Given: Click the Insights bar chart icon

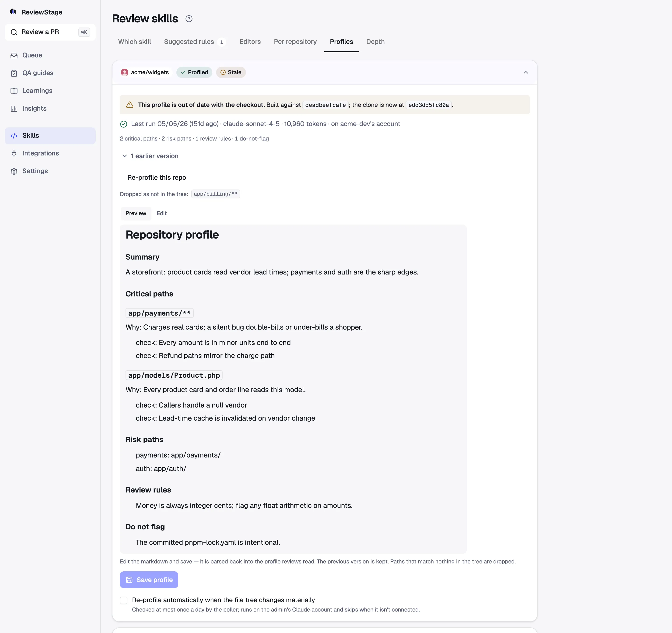Looking at the screenshot, I should pyautogui.click(x=14, y=109).
